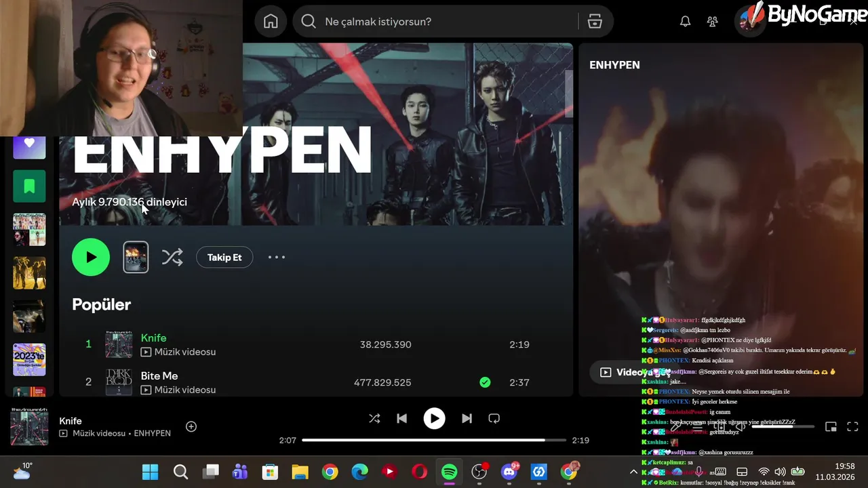This screenshot has width=868, height=488.
Task: Click Müzik videosu label under Knife row
Action: click(x=185, y=352)
